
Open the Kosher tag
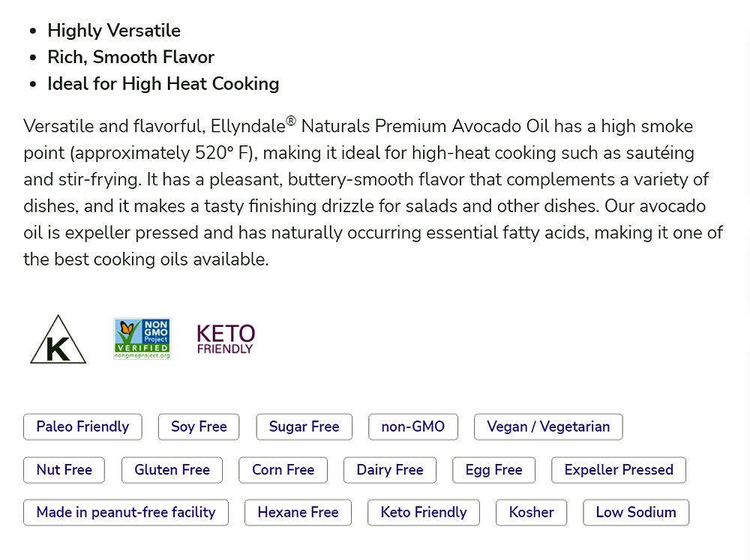point(531,513)
